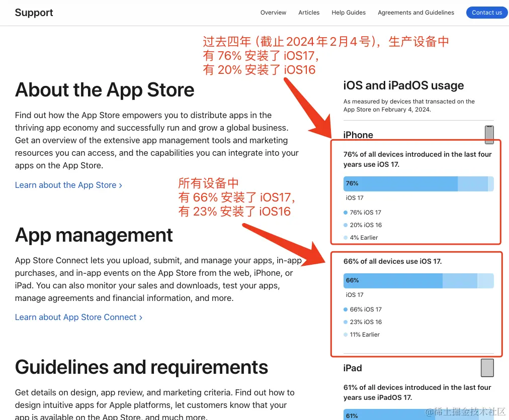Follow Learn about App Store Connect link

pyautogui.click(x=78, y=317)
